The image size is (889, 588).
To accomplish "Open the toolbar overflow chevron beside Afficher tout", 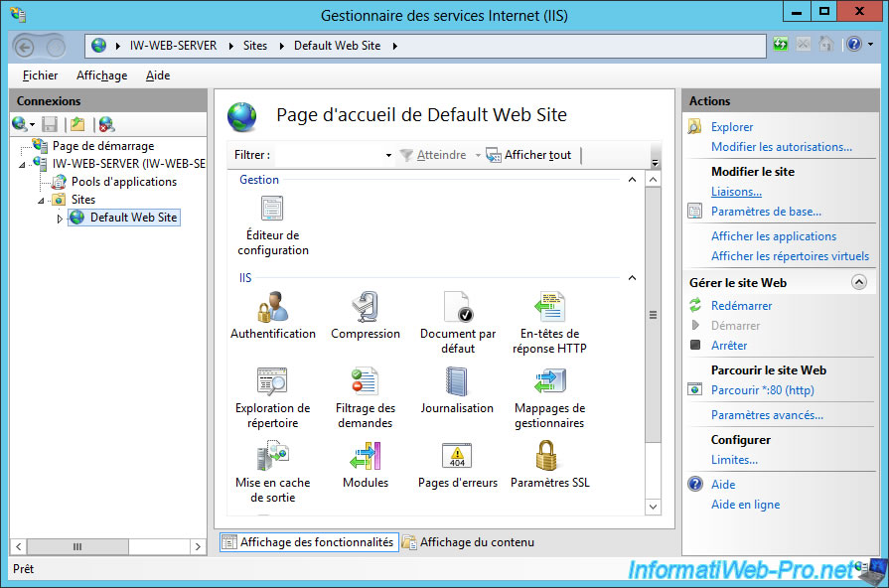I will 655,162.
